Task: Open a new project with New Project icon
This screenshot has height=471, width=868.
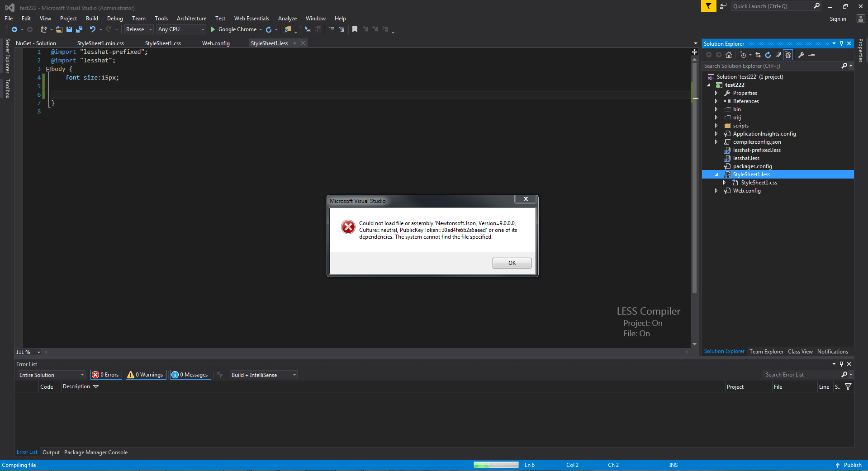Action: pos(43,29)
